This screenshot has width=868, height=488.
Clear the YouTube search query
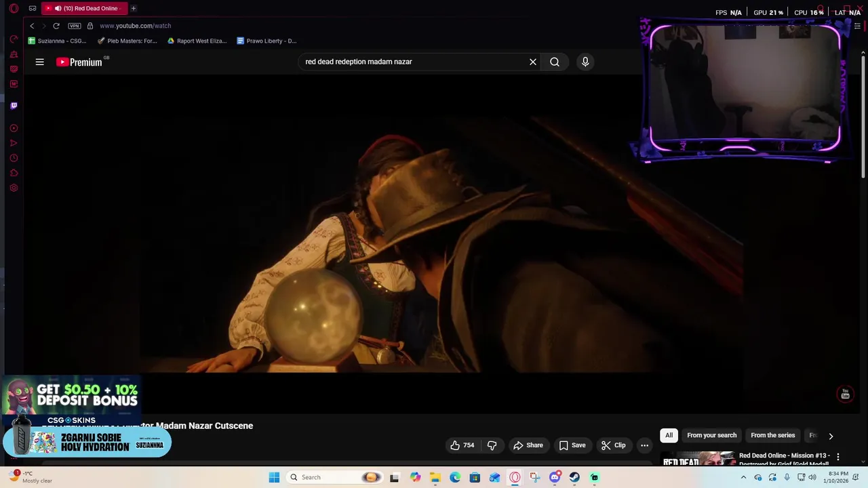tap(533, 62)
